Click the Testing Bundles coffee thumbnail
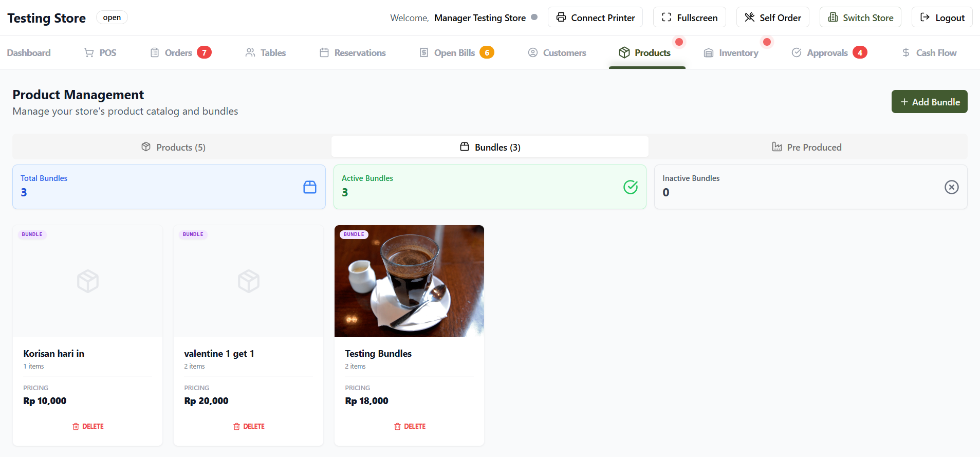 tap(409, 281)
